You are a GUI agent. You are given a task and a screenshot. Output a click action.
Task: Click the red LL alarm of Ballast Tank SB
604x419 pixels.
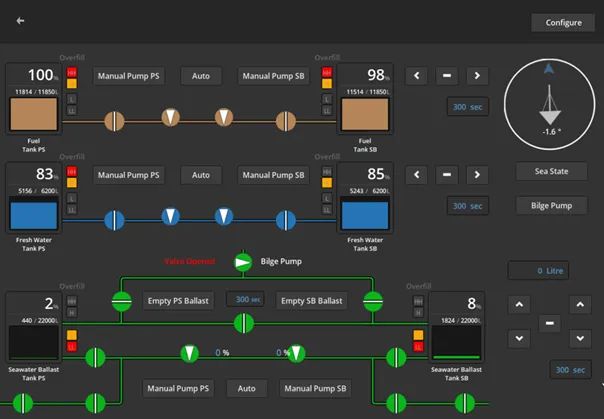click(x=418, y=347)
